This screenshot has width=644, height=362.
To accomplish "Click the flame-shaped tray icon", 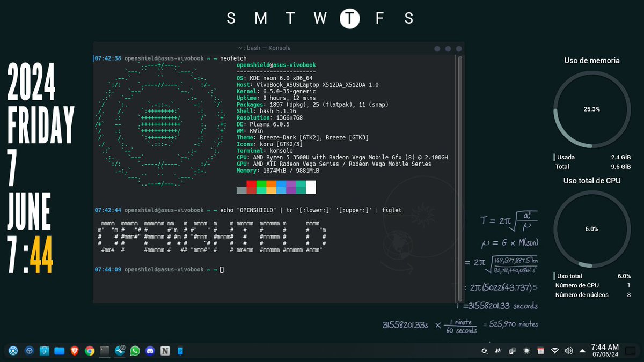I will point(499,351).
